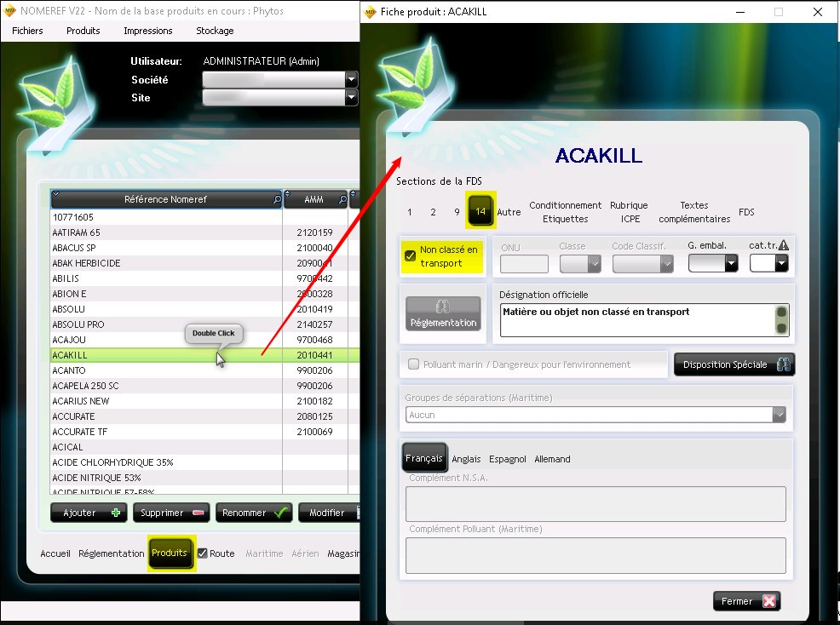Switch to the Anglais language tab
The width and height of the screenshot is (840, 625).
coord(466,459)
